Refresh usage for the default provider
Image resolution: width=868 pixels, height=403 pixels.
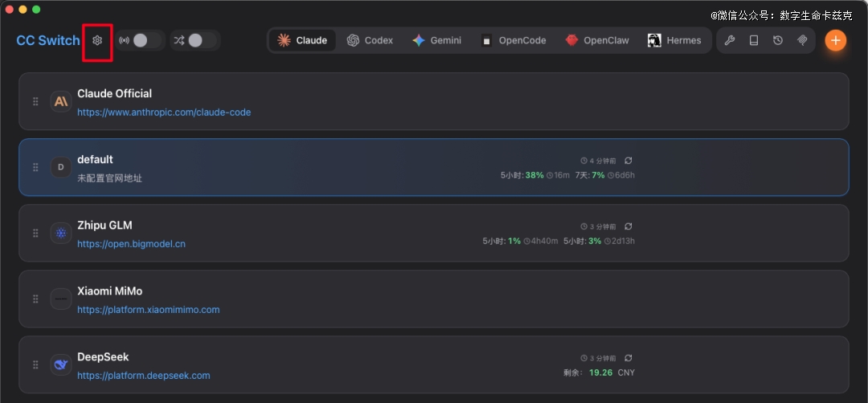click(628, 161)
